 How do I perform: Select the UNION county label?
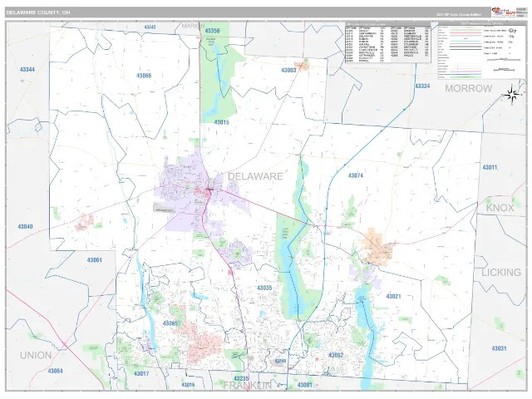(x=36, y=356)
